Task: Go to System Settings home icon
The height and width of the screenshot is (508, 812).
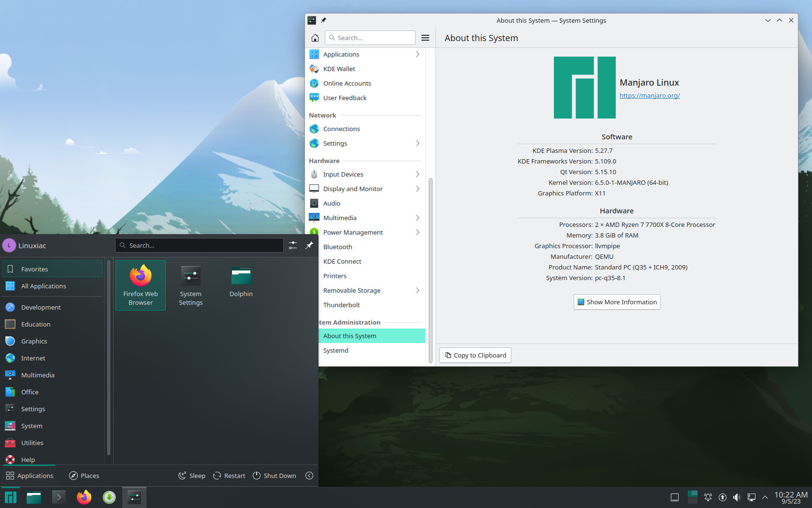Action: click(x=315, y=38)
